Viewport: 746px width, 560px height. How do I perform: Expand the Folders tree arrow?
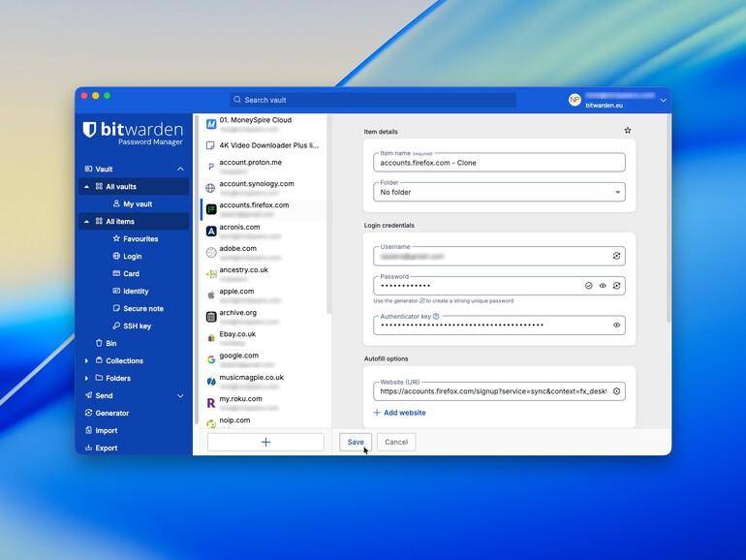86,378
